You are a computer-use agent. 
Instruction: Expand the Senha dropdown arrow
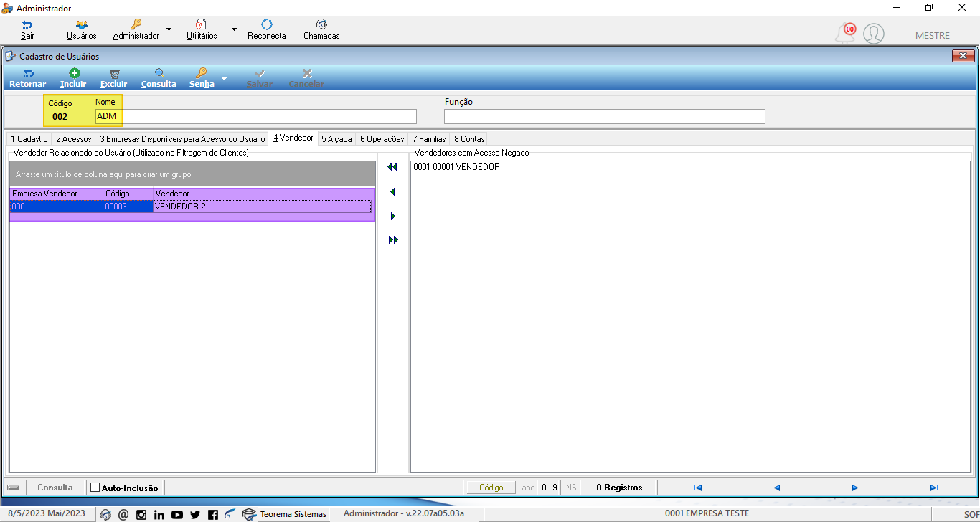(x=225, y=78)
